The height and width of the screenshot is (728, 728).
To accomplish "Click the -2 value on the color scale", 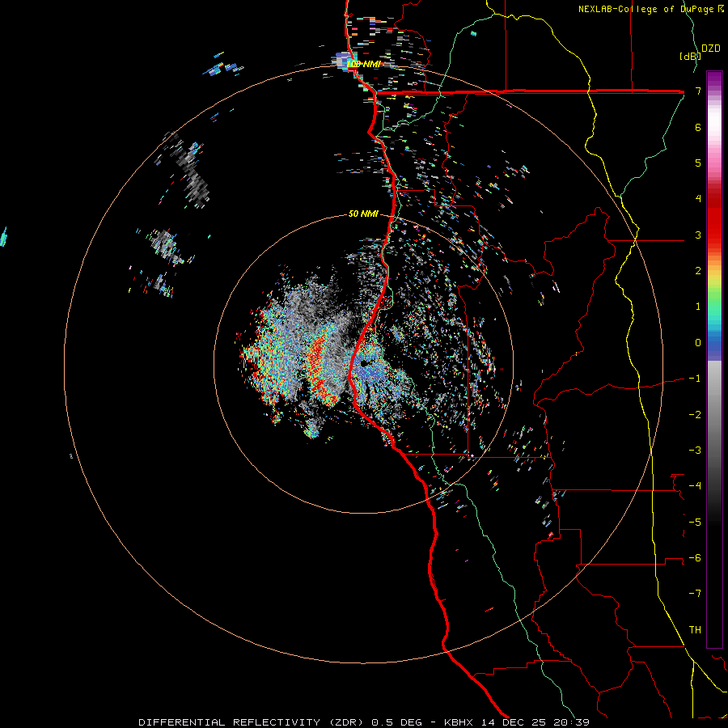I will (x=695, y=415).
